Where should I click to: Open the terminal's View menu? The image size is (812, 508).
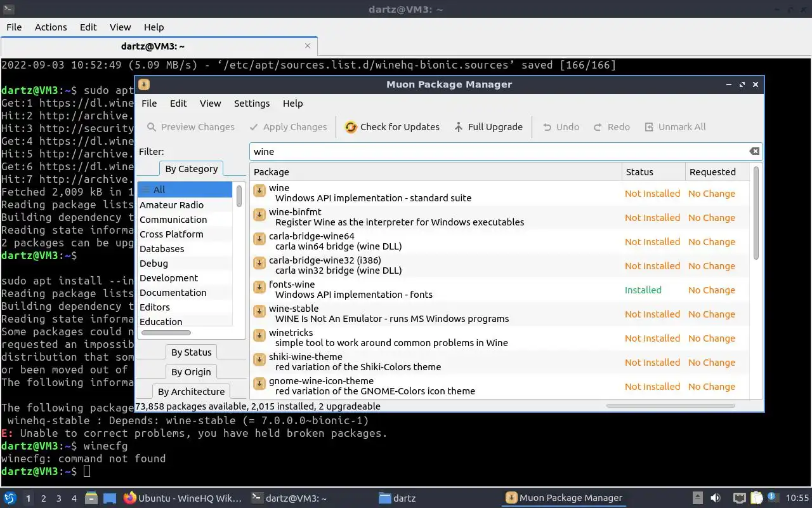coord(120,27)
